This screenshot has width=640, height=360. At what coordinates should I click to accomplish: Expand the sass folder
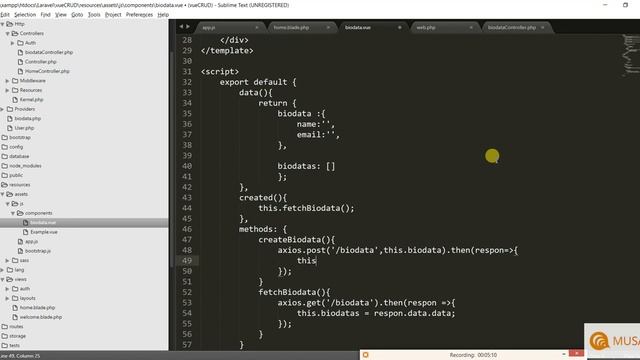(8, 260)
